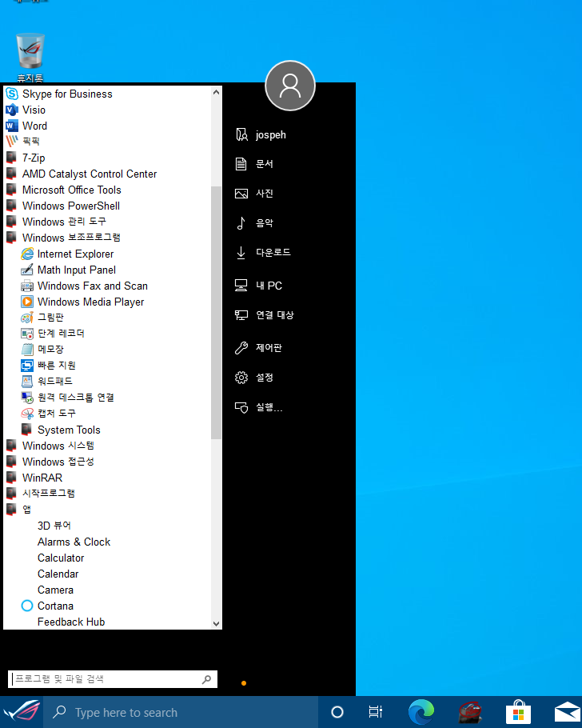Click the program list scrollbar up arrow
The image size is (582, 728).
click(217, 92)
